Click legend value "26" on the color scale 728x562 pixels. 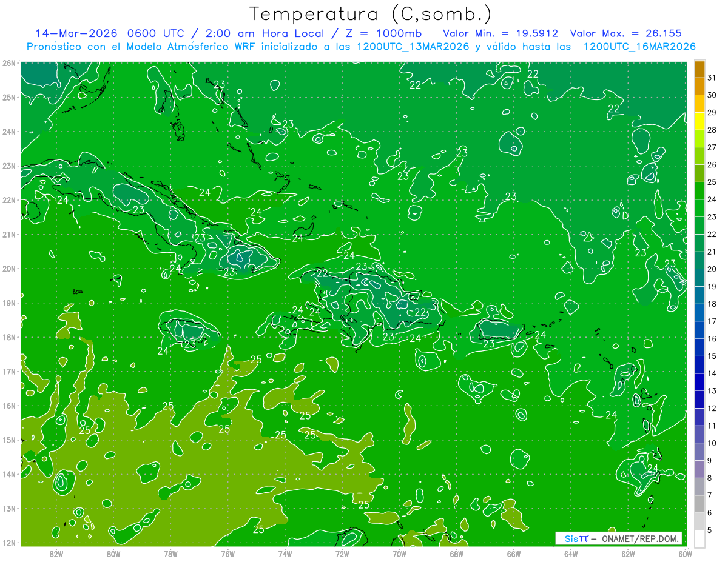[712, 165]
